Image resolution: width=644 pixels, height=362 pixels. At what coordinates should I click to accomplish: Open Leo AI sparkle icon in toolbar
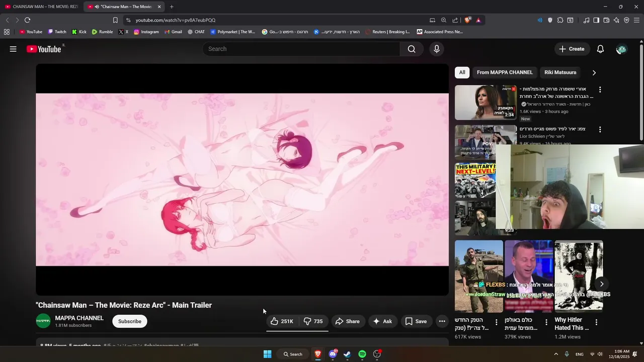pos(616,20)
